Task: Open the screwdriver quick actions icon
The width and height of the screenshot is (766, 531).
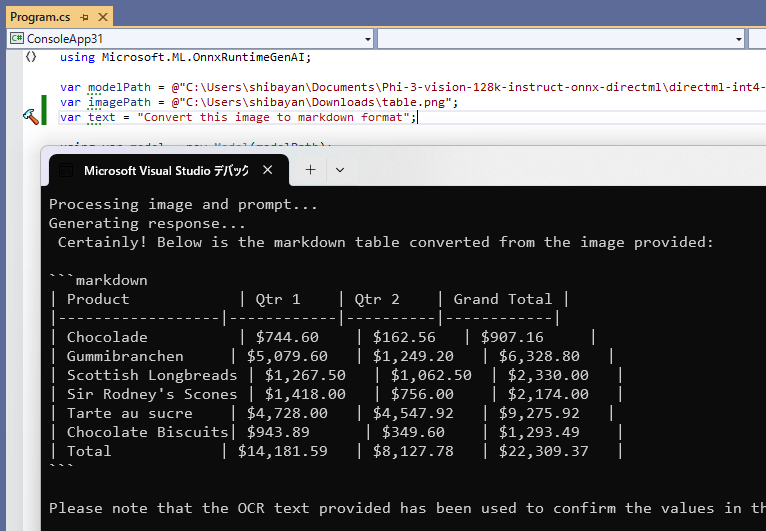Action: tap(30, 116)
